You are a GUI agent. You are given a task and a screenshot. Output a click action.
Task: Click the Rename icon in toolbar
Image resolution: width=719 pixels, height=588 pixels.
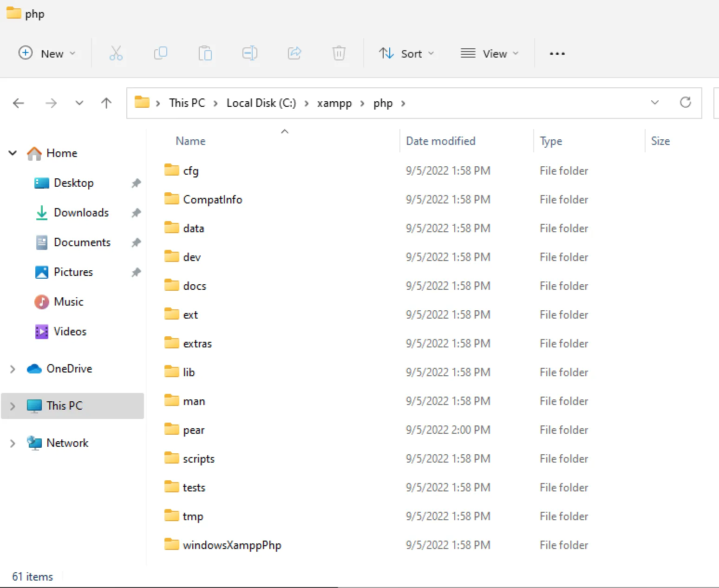point(249,53)
